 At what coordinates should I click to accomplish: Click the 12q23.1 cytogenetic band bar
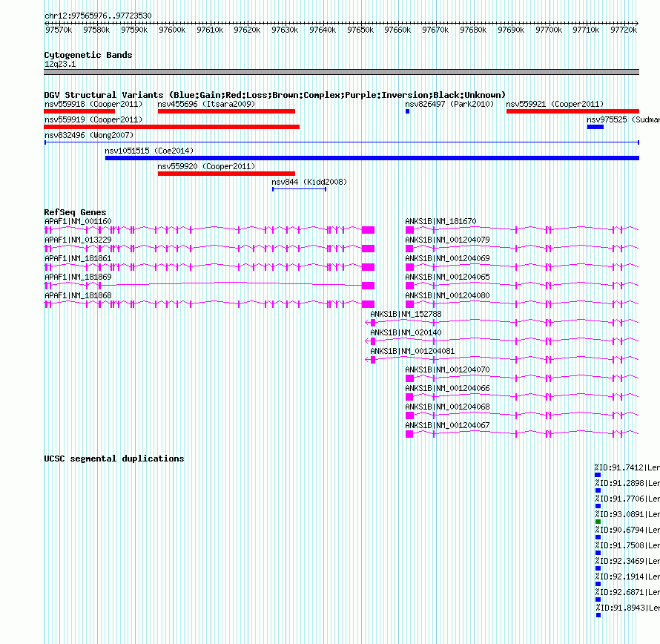pyautogui.click(x=341, y=72)
